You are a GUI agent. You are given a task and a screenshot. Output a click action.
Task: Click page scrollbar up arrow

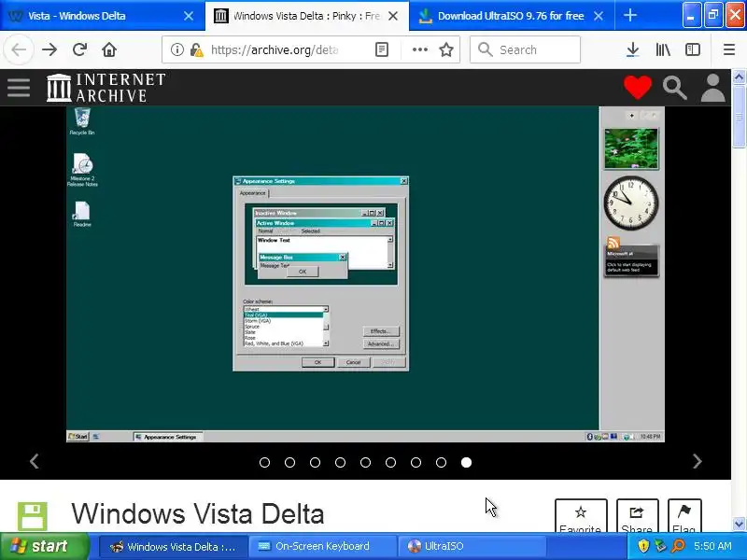point(739,77)
